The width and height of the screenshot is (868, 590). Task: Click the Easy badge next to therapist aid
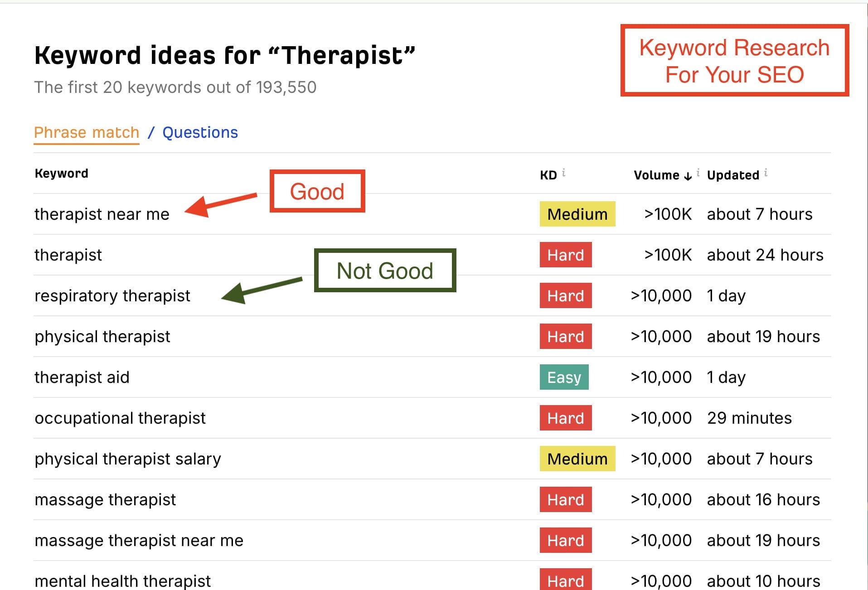point(564,377)
